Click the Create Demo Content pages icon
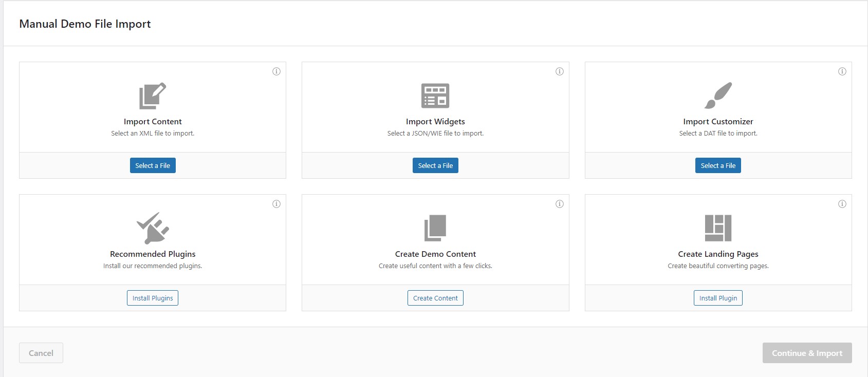868x377 pixels. 435,228
